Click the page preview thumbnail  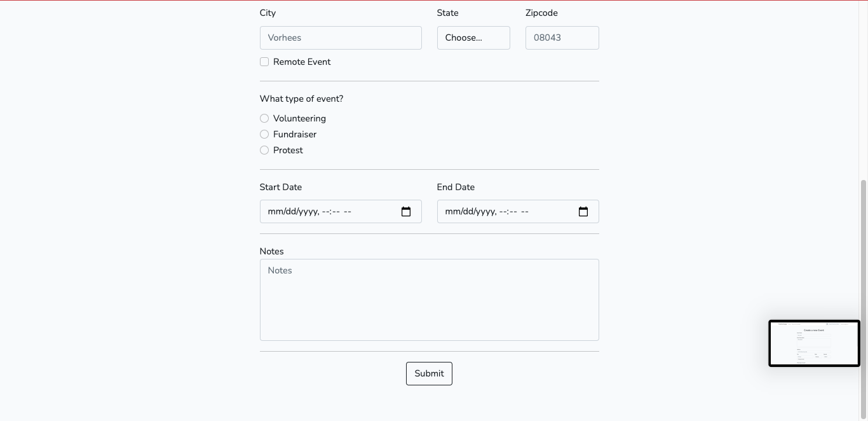click(814, 343)
